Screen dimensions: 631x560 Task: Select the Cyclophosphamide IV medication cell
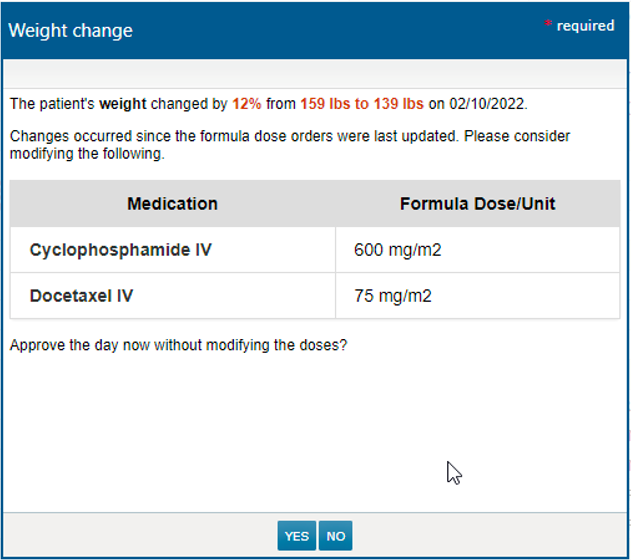pyautogui.click(x=121, y=250)
